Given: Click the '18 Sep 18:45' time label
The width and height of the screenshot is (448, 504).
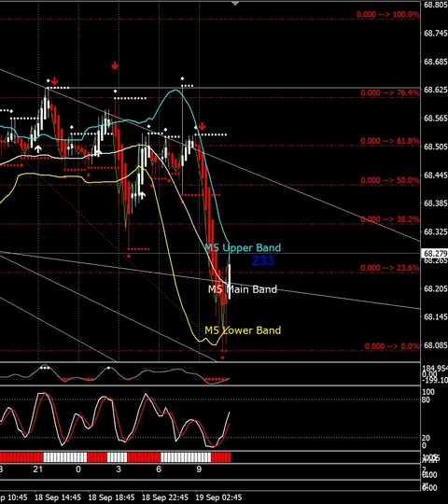Looking at the screenshot, I should [x=111, y=497].
